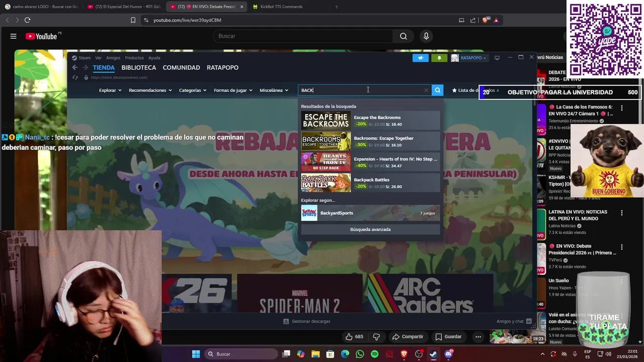Clear the Steam search box text
644x362 pixels.
pos(426,90)
